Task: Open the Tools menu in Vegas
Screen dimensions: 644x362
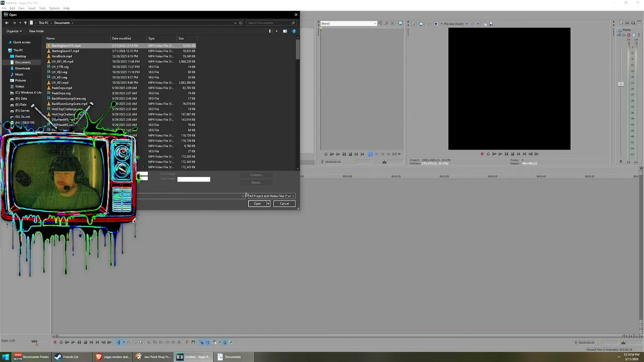Action: [42, 8]
